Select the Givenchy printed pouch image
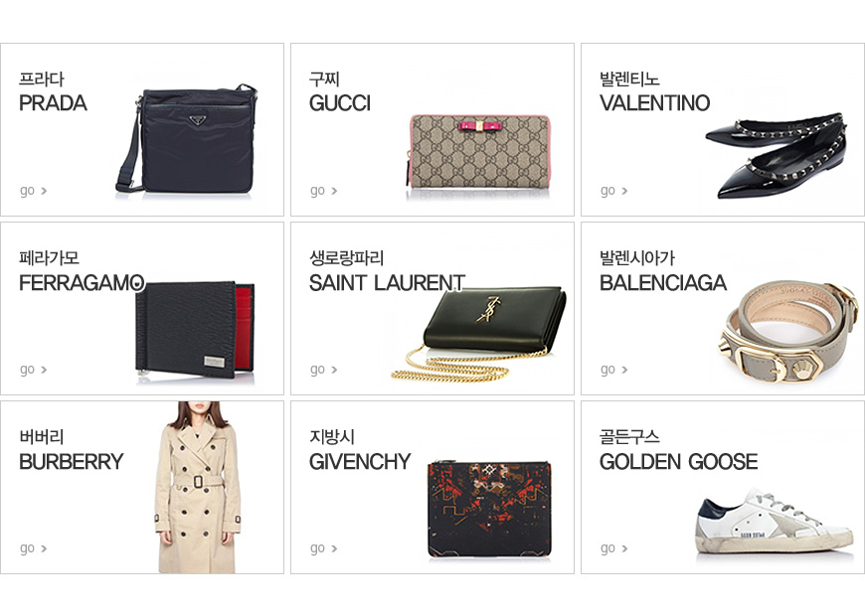Viewport: 865px width, 616px height. point(489,509)
